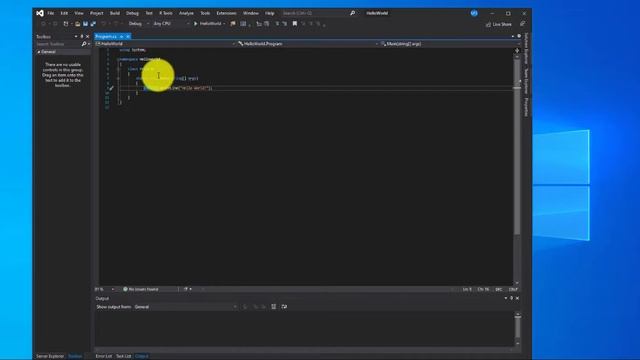Switch to the Server Explorer tab
Screen dimensions: 640x360
(x=50, y=356)
